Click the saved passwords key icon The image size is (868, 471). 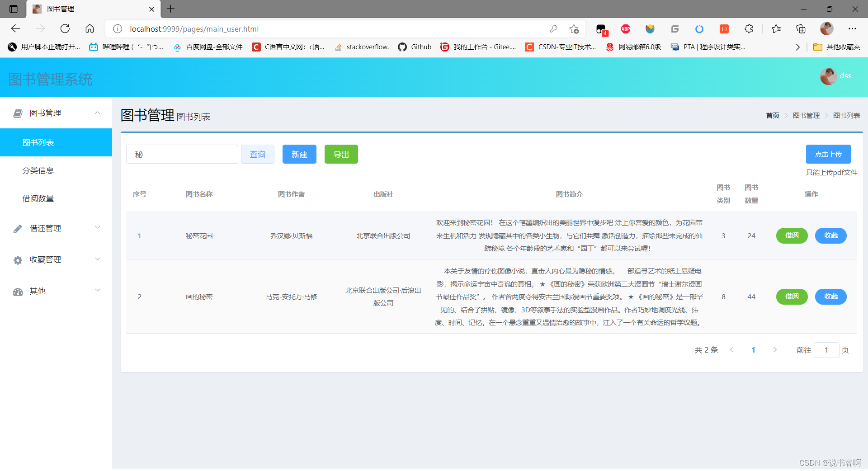click(x=553, y=29)
